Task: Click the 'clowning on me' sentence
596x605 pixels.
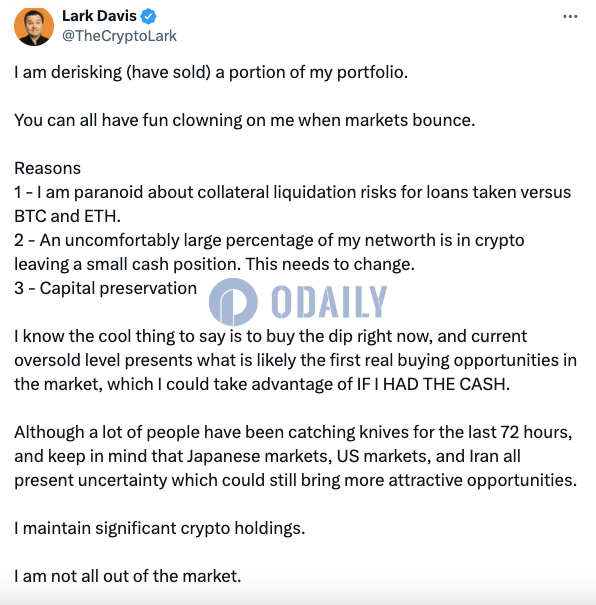Action: 245,120
